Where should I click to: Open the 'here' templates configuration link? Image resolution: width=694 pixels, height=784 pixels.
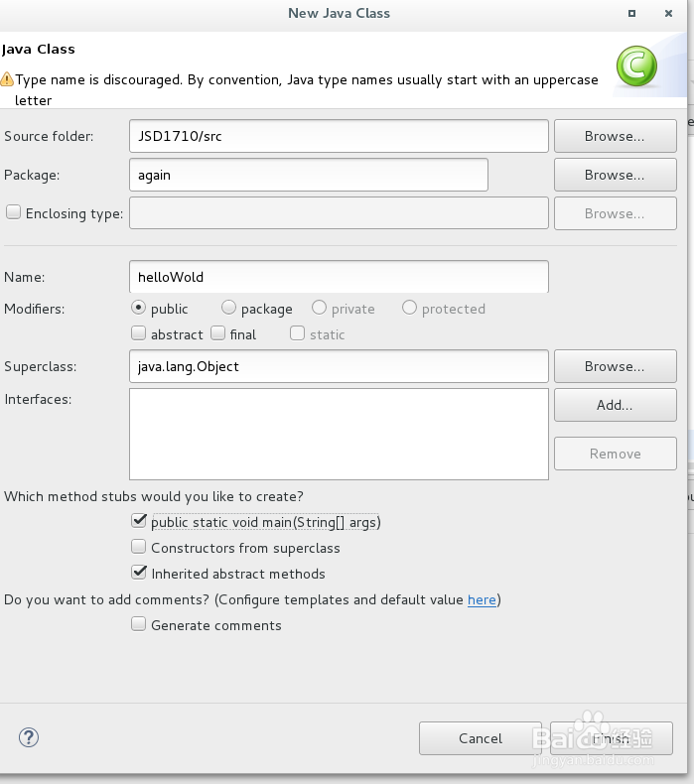pos(482,599)
